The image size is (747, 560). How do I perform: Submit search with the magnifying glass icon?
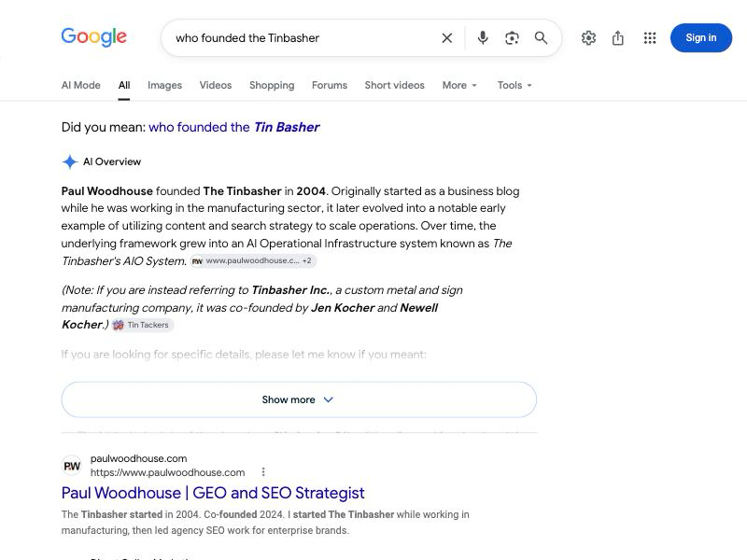pyautogui.click(x=541, y=38)
